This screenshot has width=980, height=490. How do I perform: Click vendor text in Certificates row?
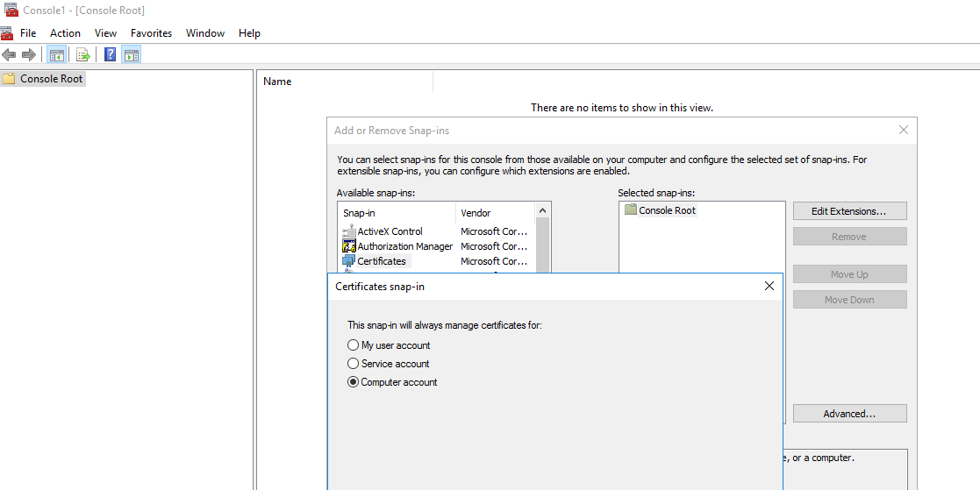(x=494, y=261)
